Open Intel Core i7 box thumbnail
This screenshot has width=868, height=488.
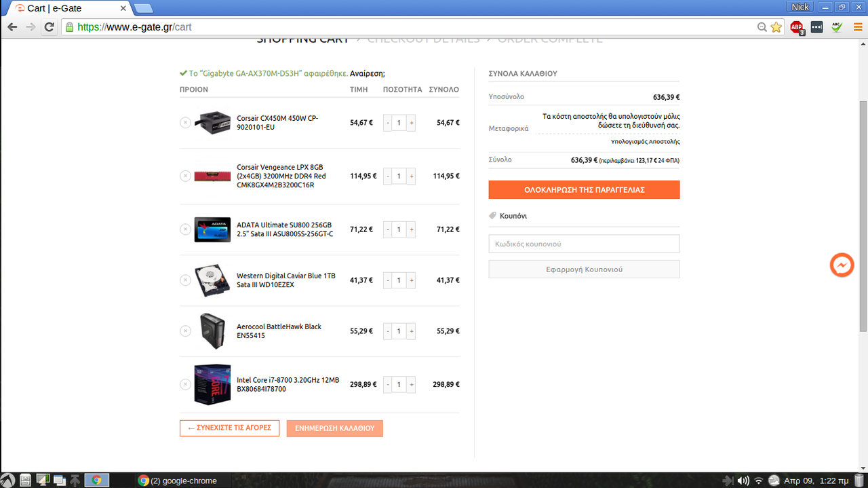[212, 384]
